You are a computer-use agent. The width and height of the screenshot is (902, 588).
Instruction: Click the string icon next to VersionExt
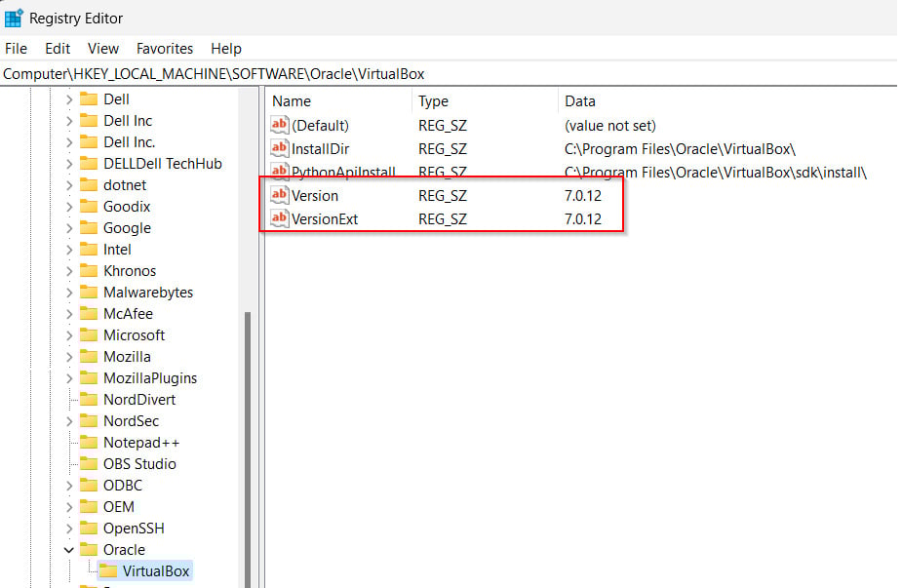[280, 219]
